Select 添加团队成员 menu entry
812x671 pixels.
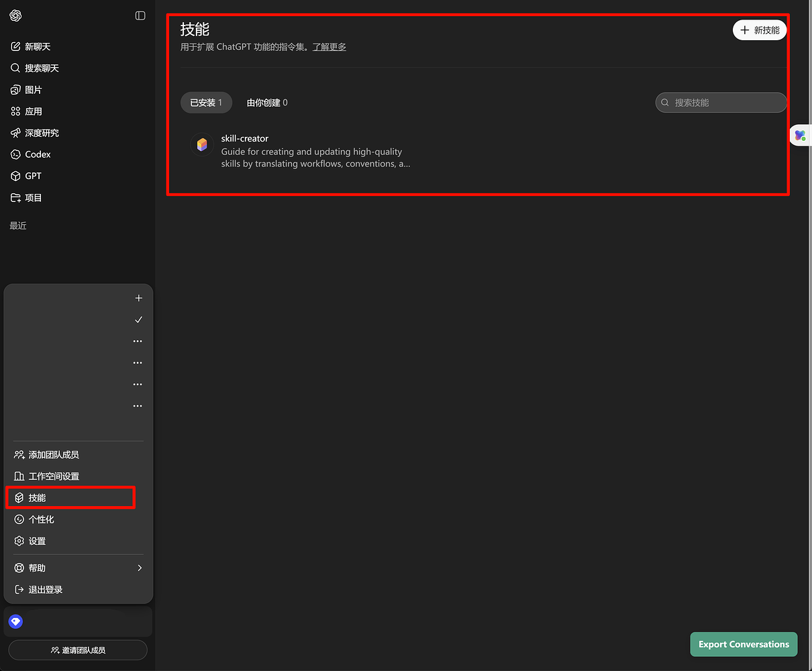click(78, 455)
